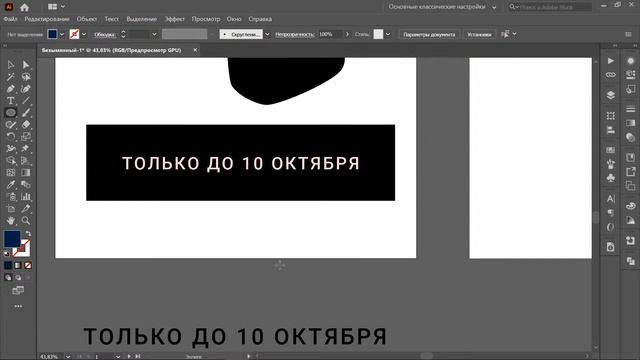Select the Lasso tool
Screen dimensions: 640x360
[26, 77]
